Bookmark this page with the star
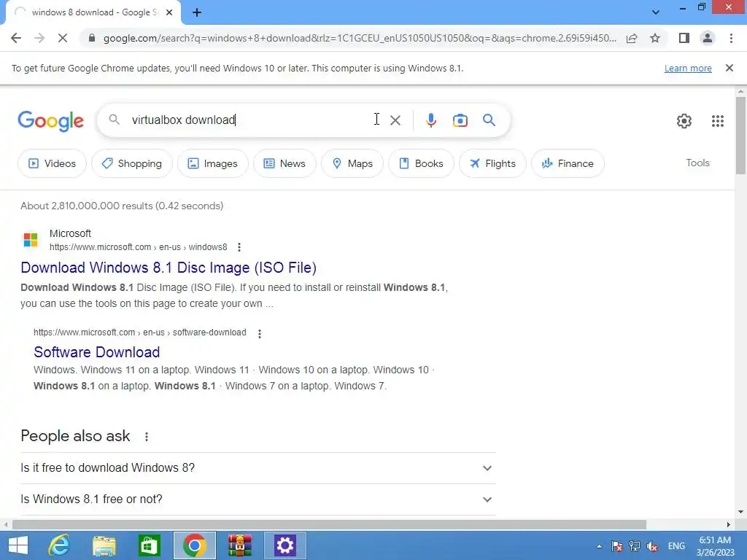The height and width of the screenshot is (560, 747). [655, 38]
